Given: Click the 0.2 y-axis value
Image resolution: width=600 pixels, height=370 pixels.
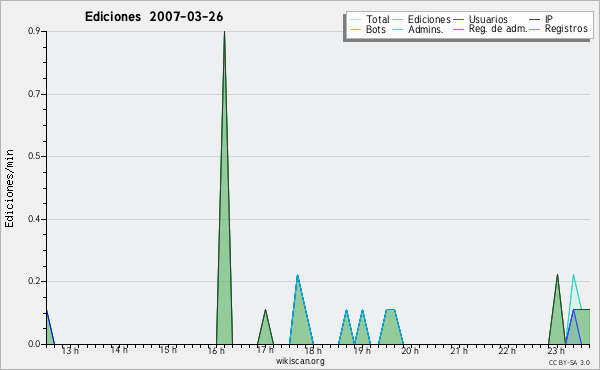Looking at the screenshot, I should tap(34, 282).
